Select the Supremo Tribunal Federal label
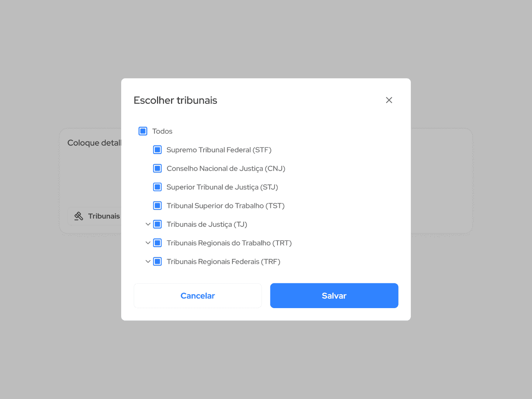 (x=219, y=150)
